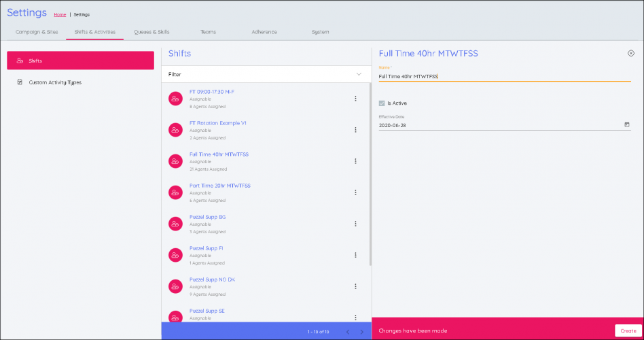The image size is (644, 340).
Task: Click the FT 09:00-17:30 M-F shift avatar icon
Action: 175,99
